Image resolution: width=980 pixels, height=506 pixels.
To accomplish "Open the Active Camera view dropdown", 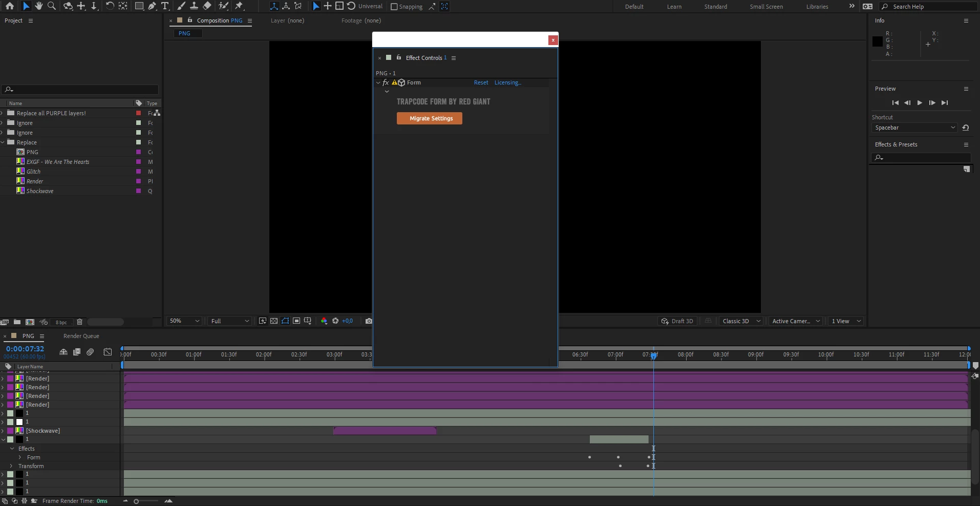I will click(x=796, y=321).
